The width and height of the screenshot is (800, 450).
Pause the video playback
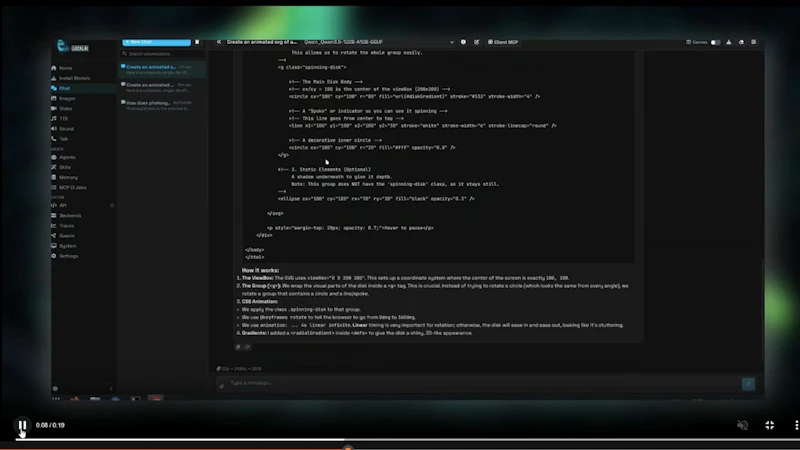pyautogui.click(x=22, y=425)
